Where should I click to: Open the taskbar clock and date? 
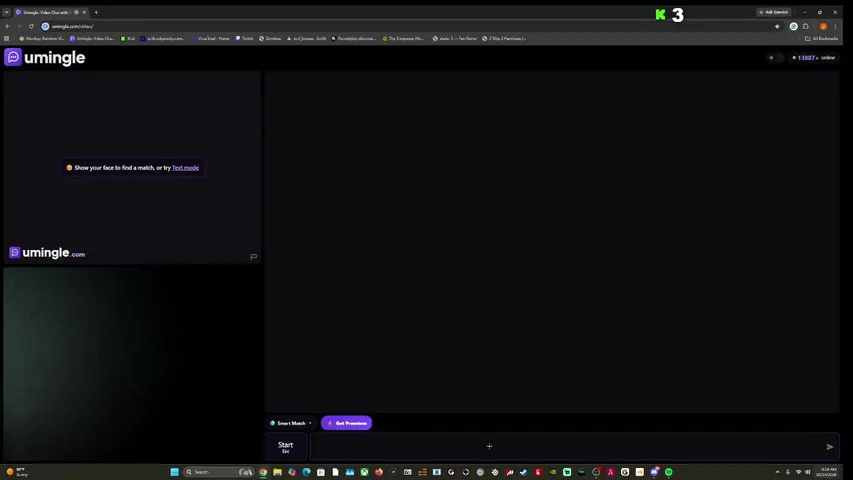click(826, 472)
